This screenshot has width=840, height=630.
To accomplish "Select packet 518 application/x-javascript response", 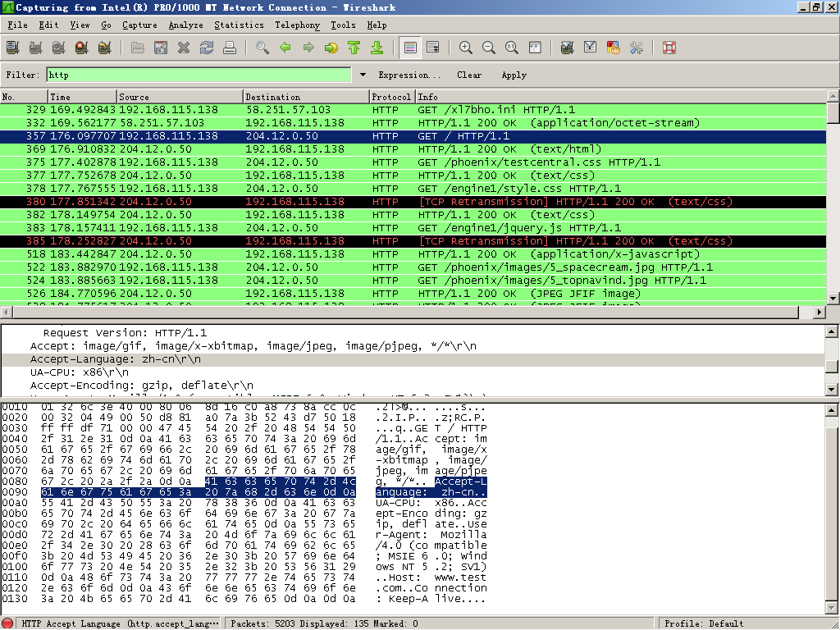I will tap(413, 254).
